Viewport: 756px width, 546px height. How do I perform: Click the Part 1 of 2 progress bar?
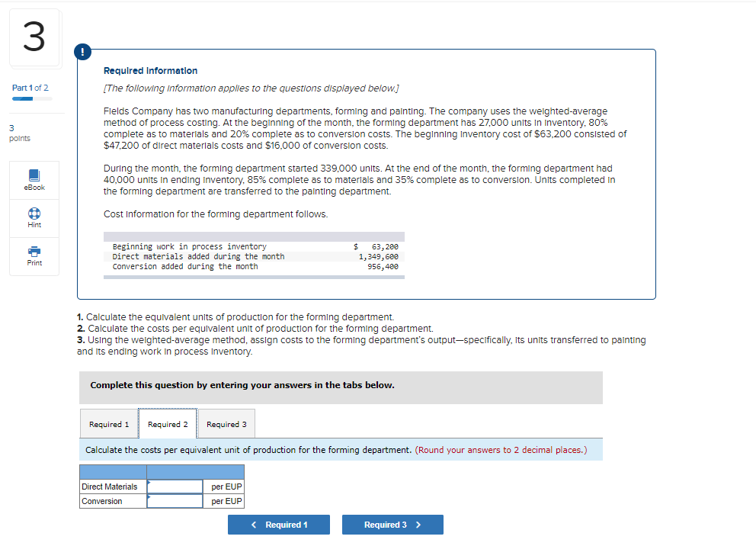tap(30, 98)
